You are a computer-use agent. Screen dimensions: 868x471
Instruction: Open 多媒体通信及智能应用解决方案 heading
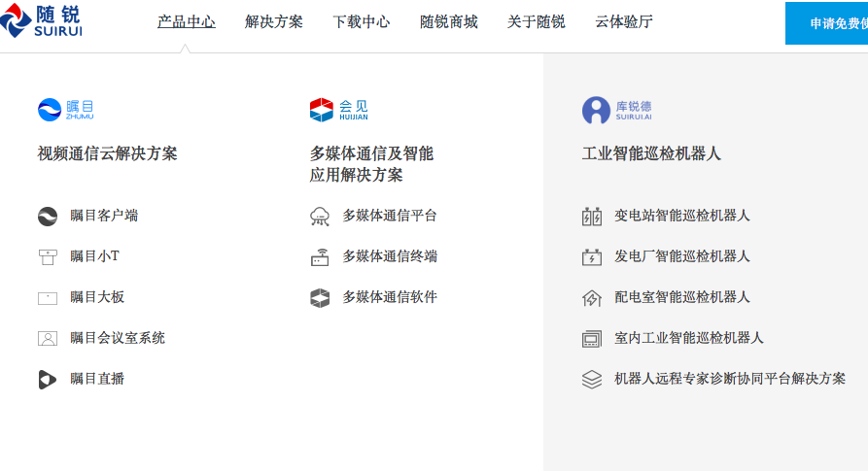[371, 164]
